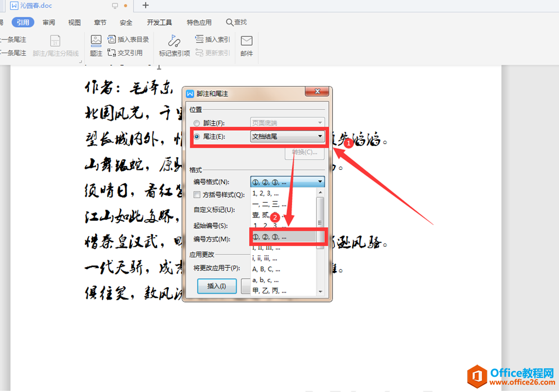
Task: Enable the 方括号样式(Q) checkbox
Action: coord(197,195)
